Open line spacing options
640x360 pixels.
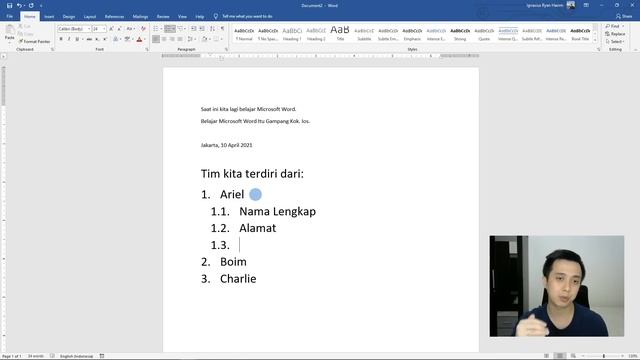click(191, 39)
